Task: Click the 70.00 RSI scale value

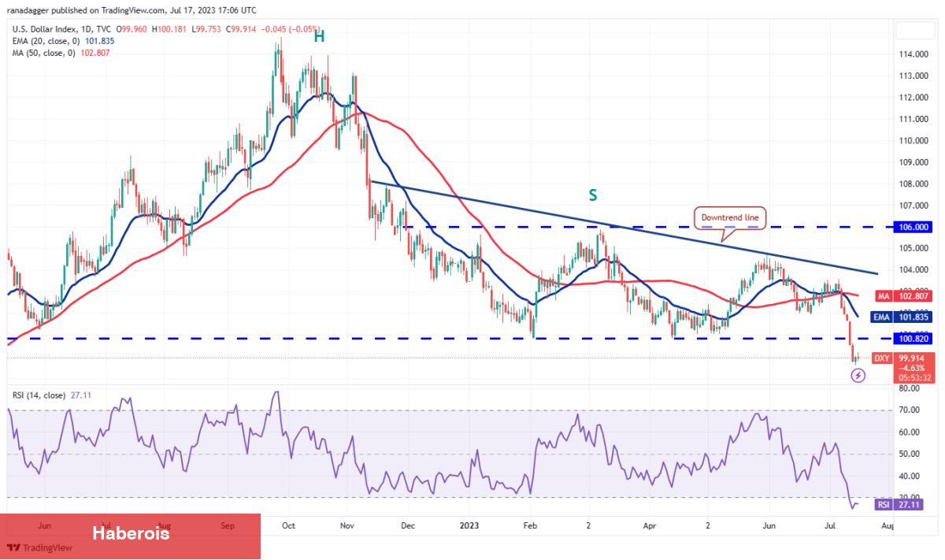Action: pos(910,410)
